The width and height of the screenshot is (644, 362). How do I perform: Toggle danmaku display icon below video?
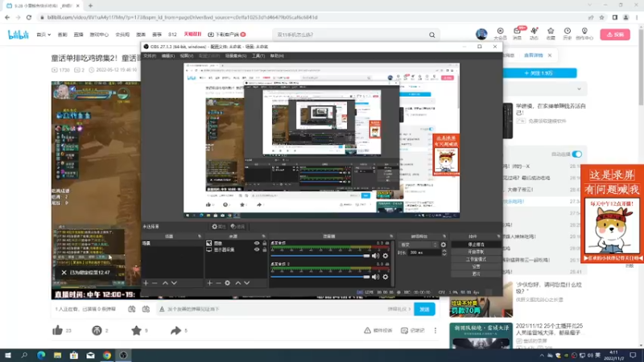point(131,309)
